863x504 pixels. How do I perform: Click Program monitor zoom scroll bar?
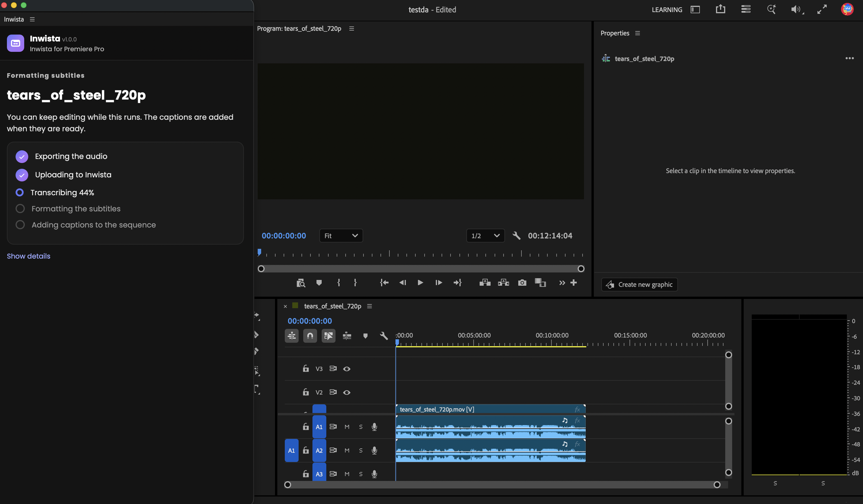[421, 269]
